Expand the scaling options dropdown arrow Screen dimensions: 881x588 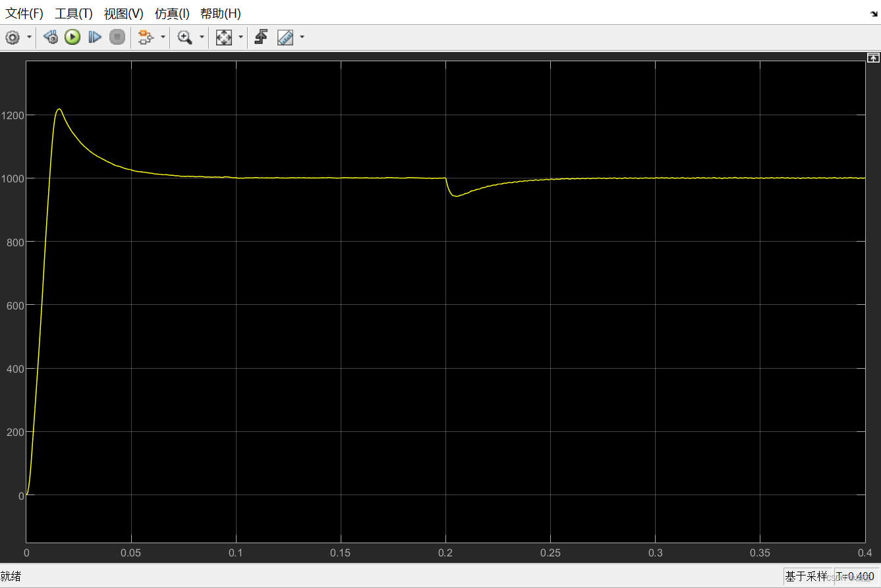click(x=241, y=38)
